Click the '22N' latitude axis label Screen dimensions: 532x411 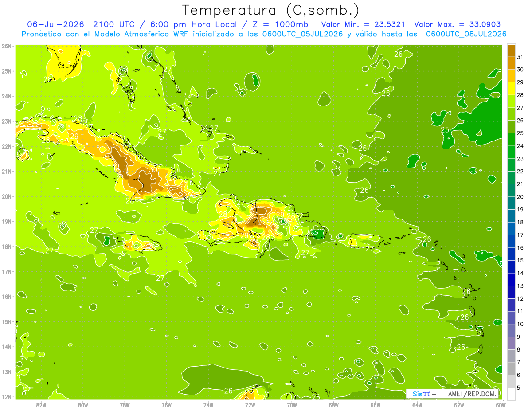coord(7,146)
